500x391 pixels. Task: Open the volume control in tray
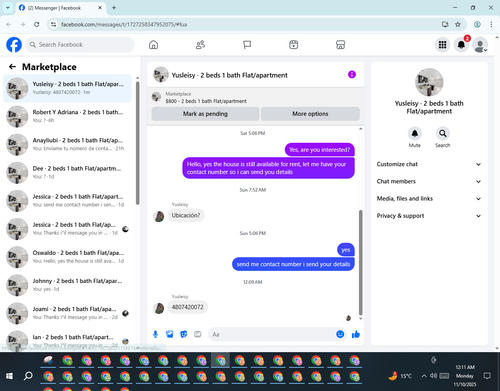point(433,376)
